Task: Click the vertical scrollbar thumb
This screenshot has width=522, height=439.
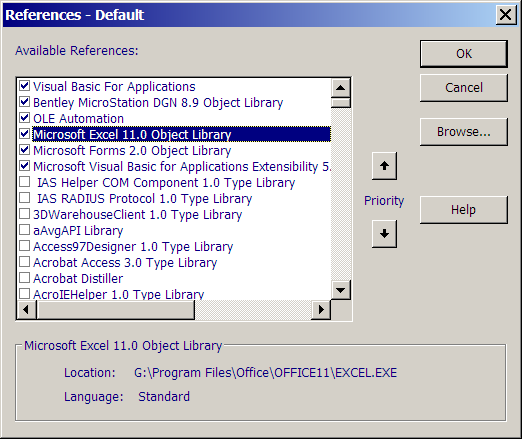Action: tap(340, 103)
